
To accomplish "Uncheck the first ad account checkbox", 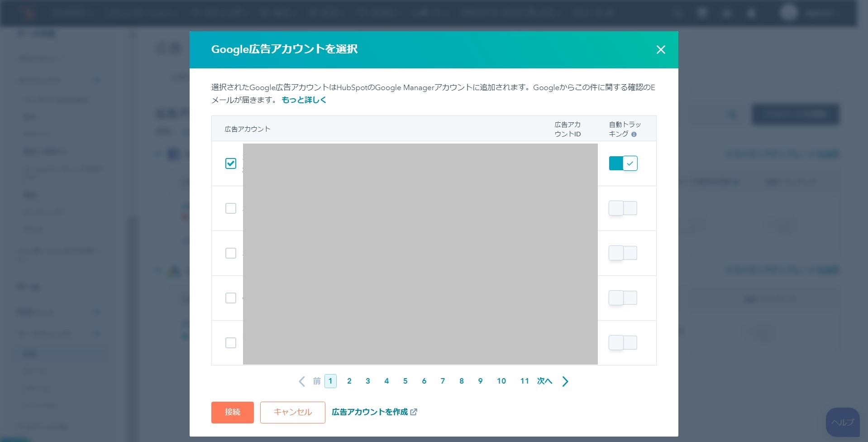I will [x=231, y=163].
